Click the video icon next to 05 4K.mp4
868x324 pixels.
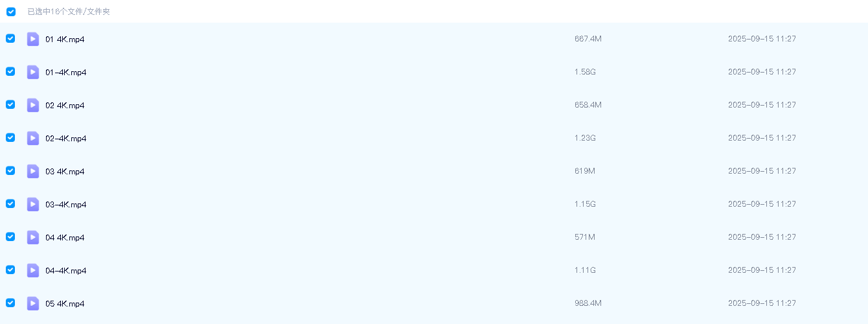coord(33,303)
